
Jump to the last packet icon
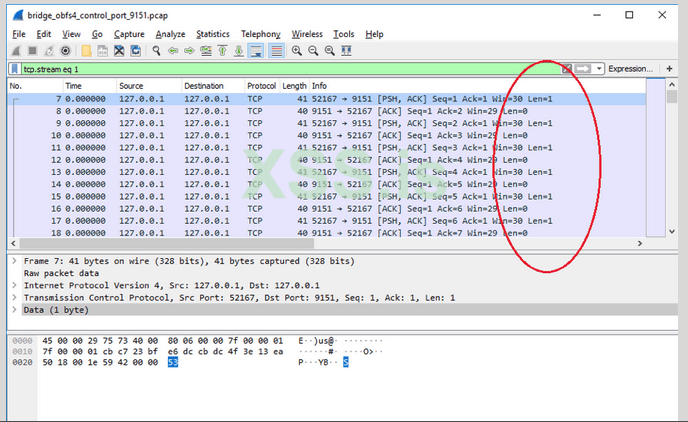(x=239, y=51)
